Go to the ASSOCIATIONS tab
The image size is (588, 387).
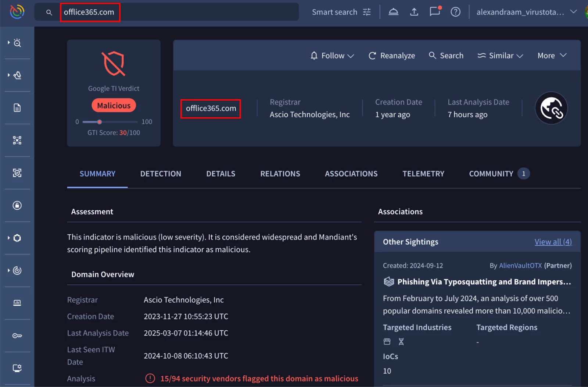(351, 174)
